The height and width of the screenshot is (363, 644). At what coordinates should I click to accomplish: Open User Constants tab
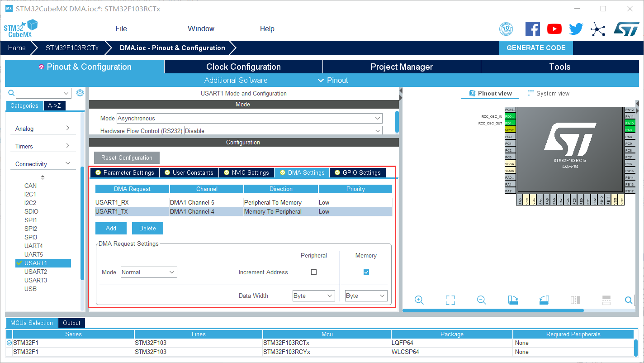[x=189, y=172]
